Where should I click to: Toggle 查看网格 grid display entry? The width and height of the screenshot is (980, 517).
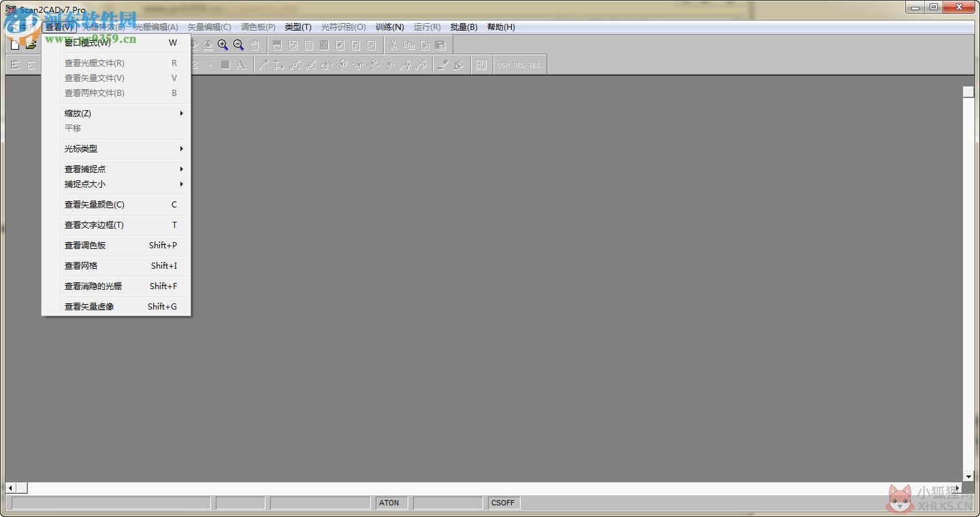[x=116, y=266]
